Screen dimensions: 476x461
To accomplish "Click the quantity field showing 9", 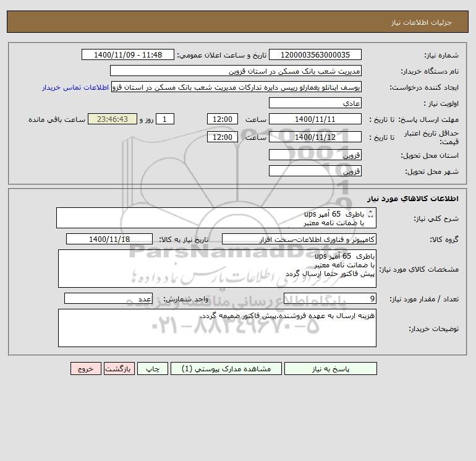I will (x=330, y=299).
